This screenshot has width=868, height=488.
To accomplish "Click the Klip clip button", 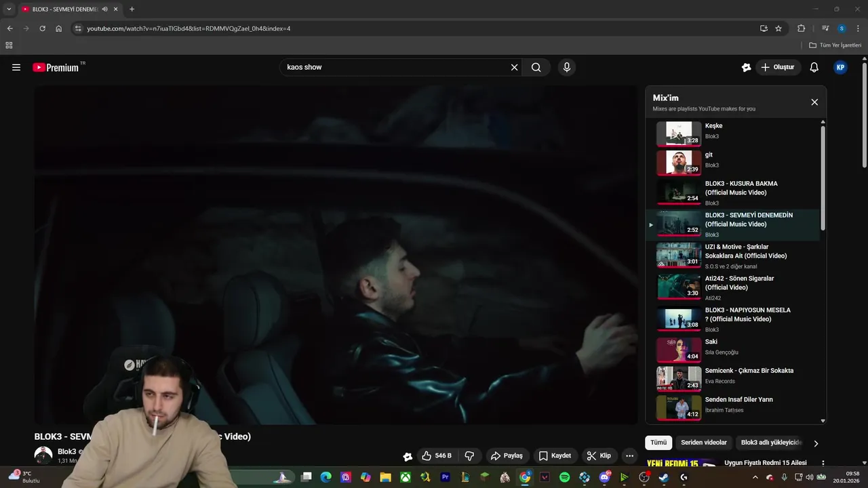I will pyautogui.click(x=599, y=456).
